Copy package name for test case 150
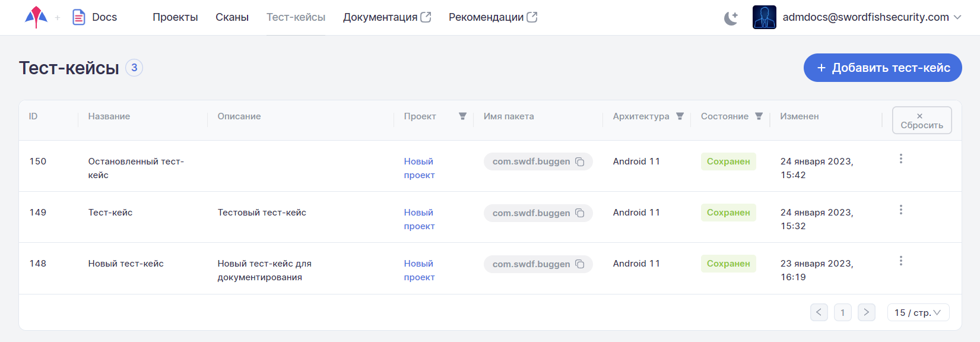The image size is (980, 342). (580, 162)
